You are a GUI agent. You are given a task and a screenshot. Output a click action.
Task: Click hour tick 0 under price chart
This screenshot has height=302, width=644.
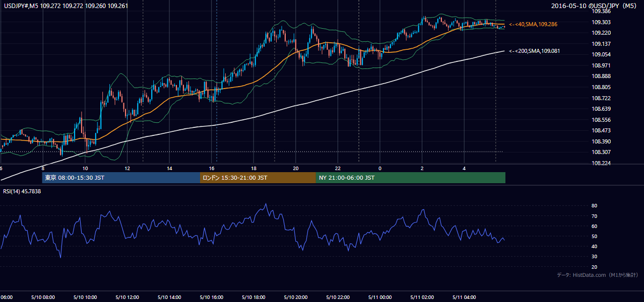[x=380, y=169]
